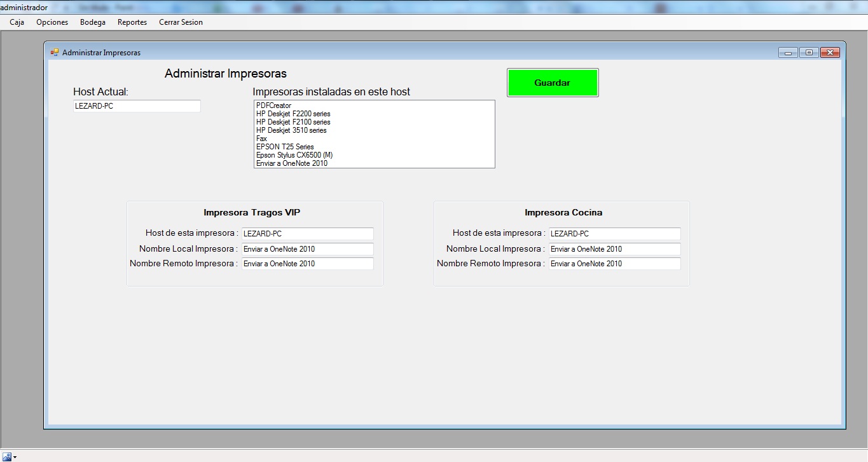The image size is (868, 462).
Task: Minimize the Administrar Impresoras window
Action: coord(788,53)
